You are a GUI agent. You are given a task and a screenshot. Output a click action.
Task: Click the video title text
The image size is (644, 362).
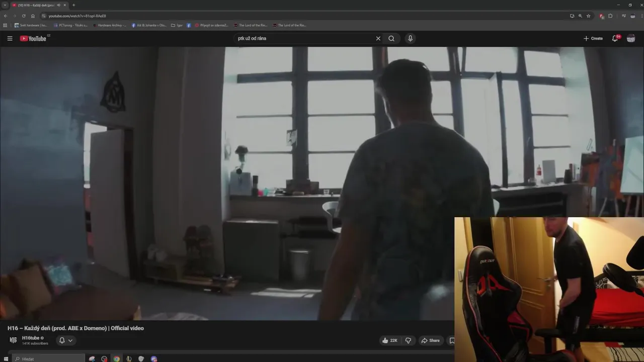(x=75, y=328)
